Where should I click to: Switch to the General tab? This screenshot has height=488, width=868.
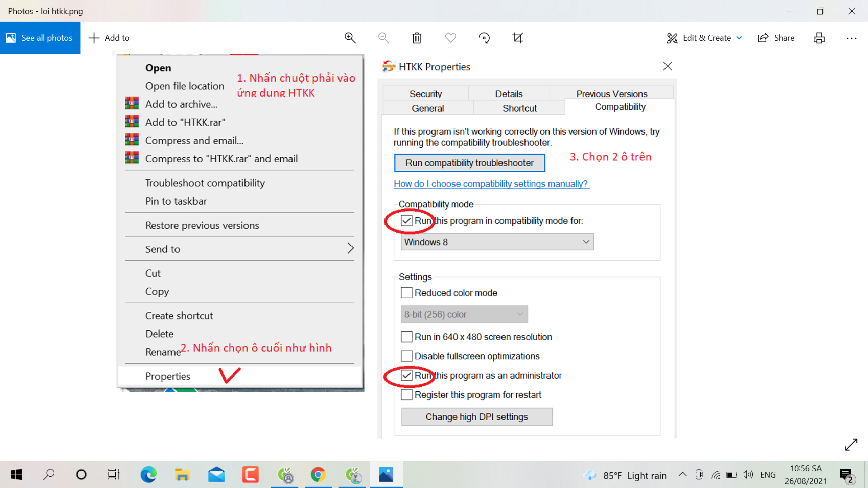click(428, 108)
